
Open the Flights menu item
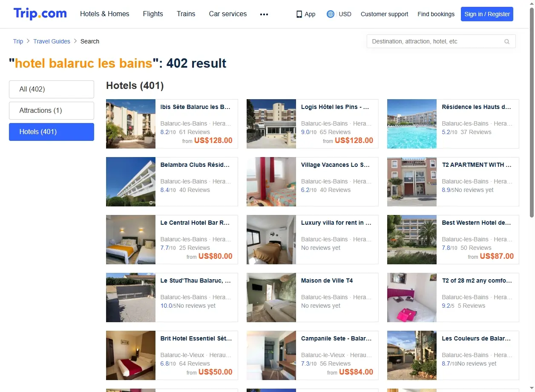153,14
